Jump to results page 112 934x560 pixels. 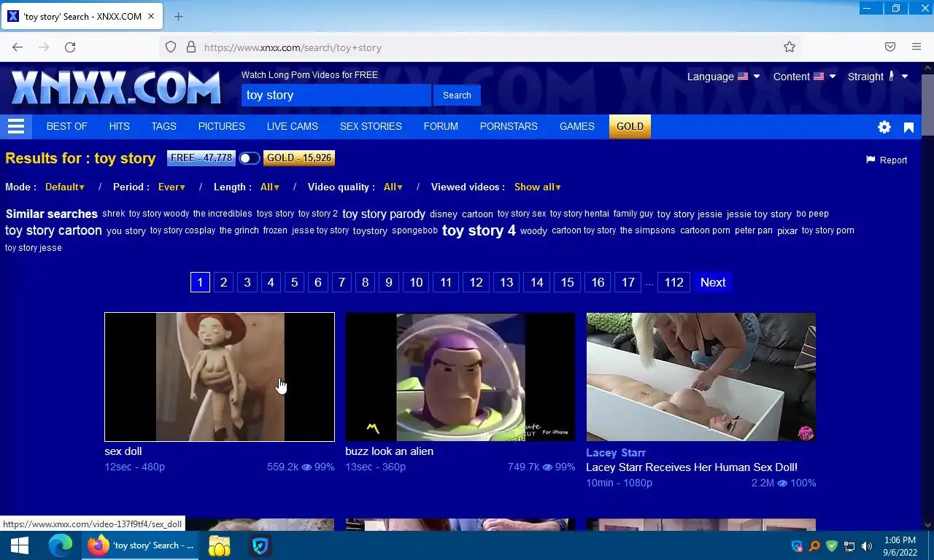coord(674,283)
